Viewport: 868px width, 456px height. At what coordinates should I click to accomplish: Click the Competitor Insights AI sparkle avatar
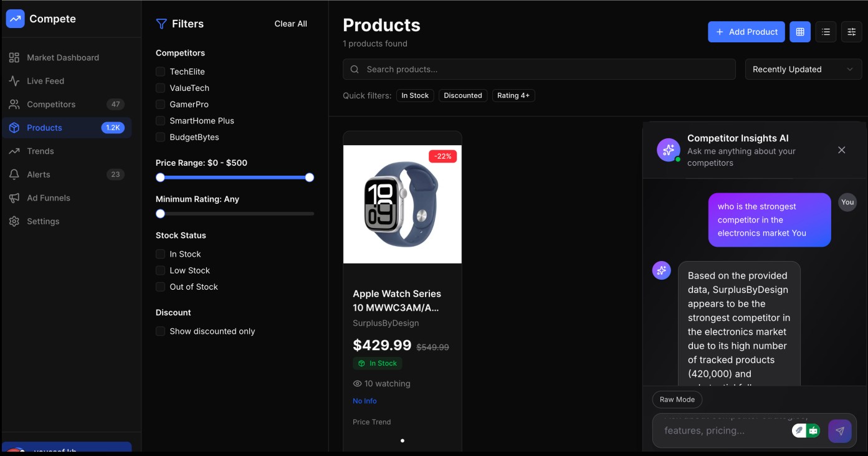669,150
